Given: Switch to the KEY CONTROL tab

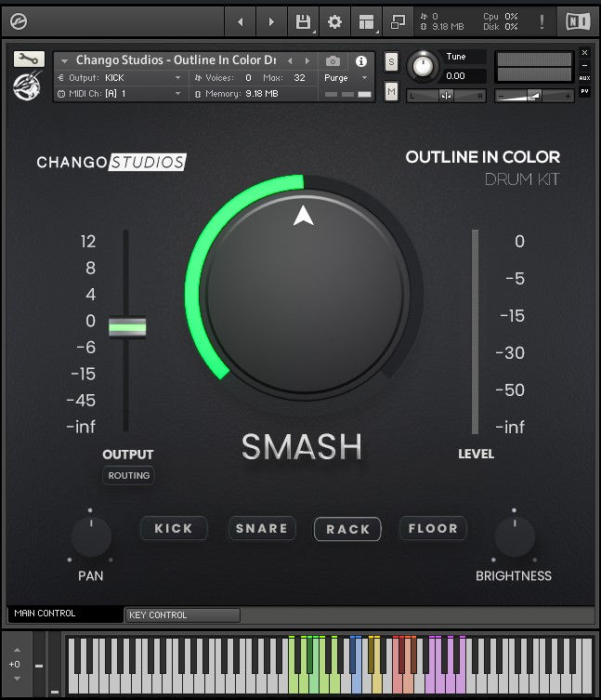Looking at the screenshot, I should (182, 614).
